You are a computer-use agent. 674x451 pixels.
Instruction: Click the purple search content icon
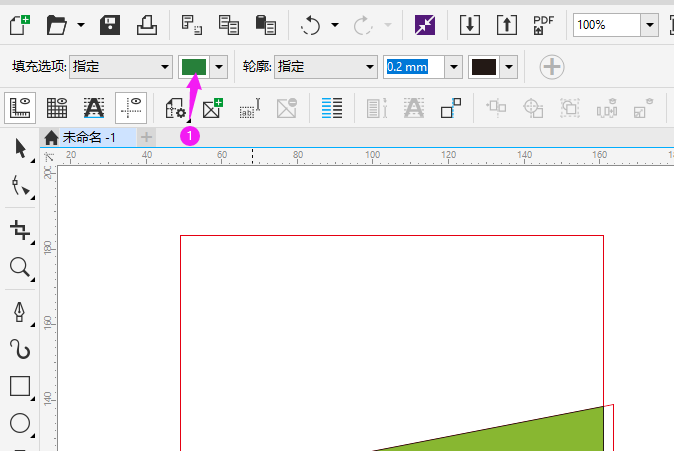(x=425, y=25)
